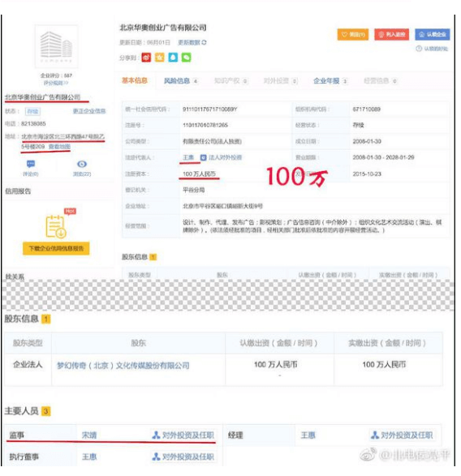The height and width of the screenshot is (476, 461).
Task: Click the yellow download credit report button
Action: point(56,248)
